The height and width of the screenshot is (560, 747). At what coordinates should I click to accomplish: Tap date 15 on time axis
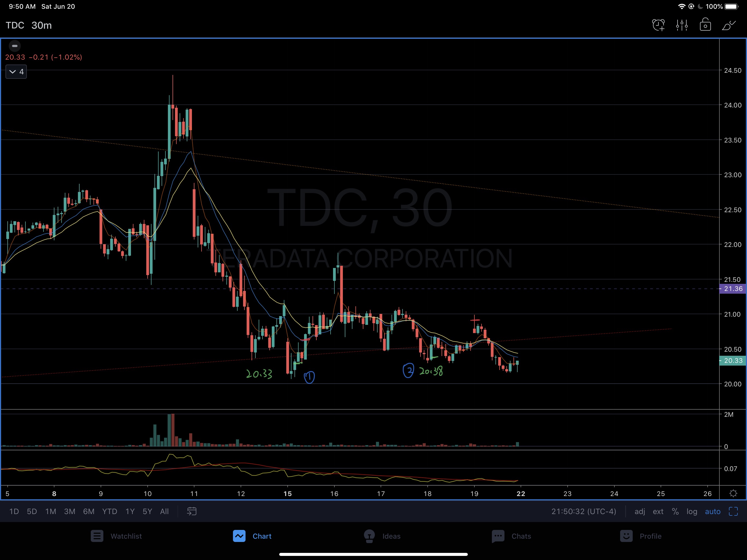pyautogui.click(x=287, y=494)
